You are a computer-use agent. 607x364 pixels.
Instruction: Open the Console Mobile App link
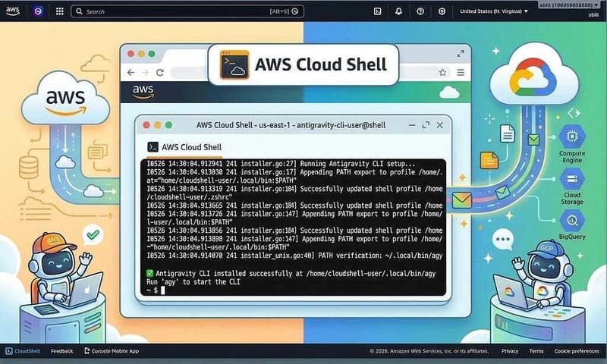click(112, 351)
